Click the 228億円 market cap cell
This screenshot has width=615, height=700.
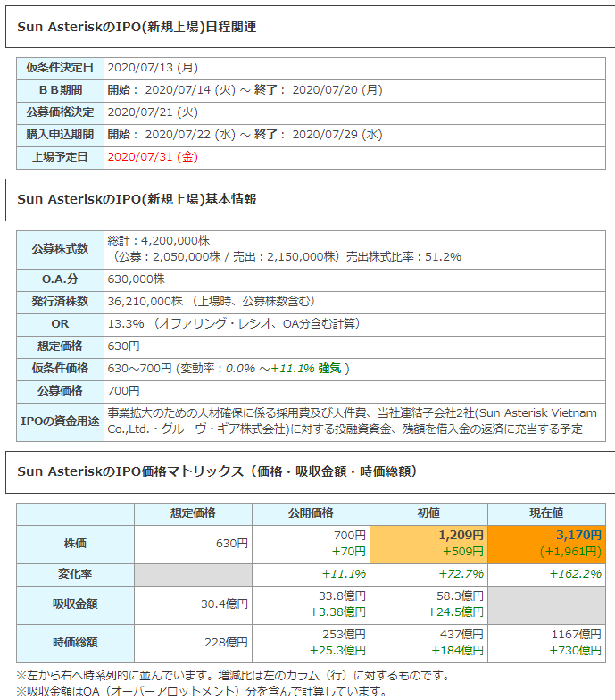pos(193,643)
